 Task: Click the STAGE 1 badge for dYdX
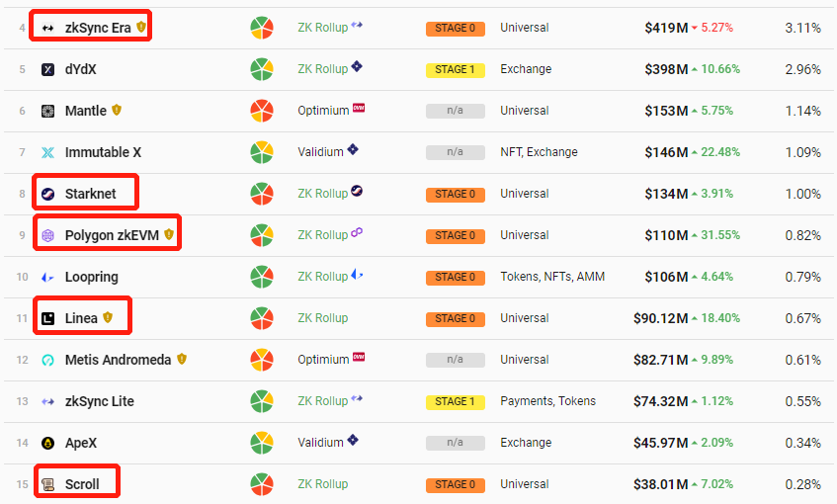[x=456, y=70]
